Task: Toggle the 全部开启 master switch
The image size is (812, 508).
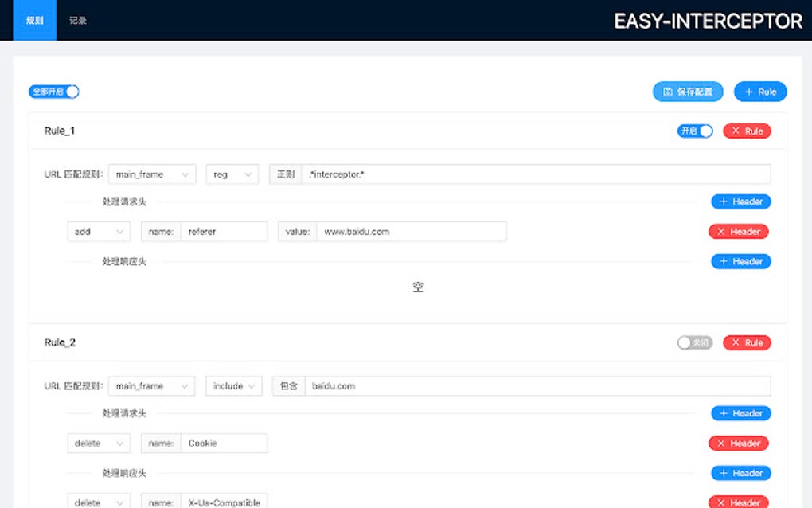Action: (x=54, y=92)
